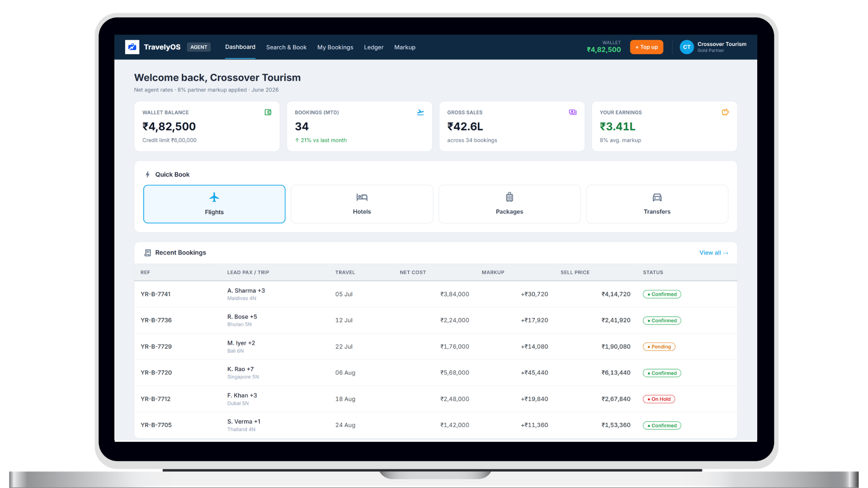This screenshot has height=488, width=868.
Task: Click booking reference YR-B-7729
Action: tap(156, 347)
